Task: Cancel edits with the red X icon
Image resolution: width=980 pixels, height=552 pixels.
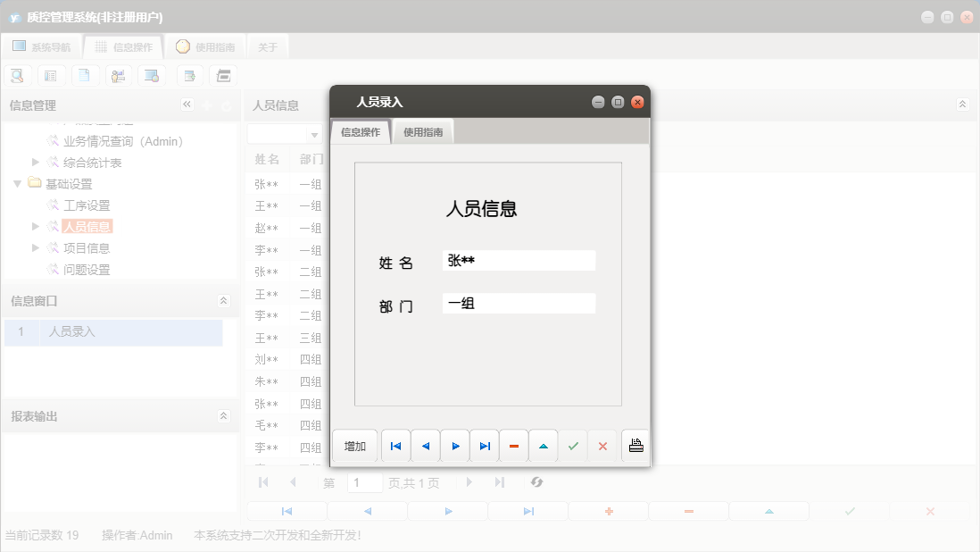Action: click(602, 445)
